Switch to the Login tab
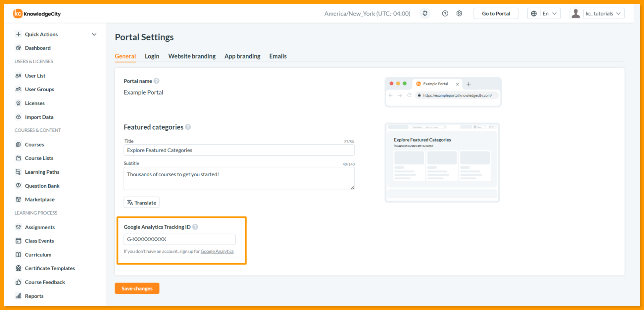This screenshot has height=310, width=644. click(152, 56)
